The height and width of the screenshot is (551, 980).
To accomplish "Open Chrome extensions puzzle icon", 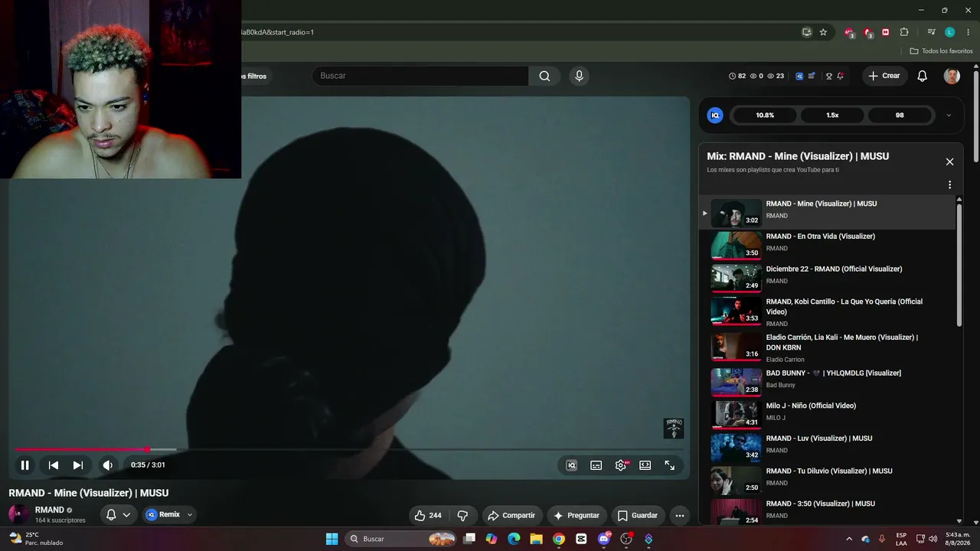I will click(904, 32).
